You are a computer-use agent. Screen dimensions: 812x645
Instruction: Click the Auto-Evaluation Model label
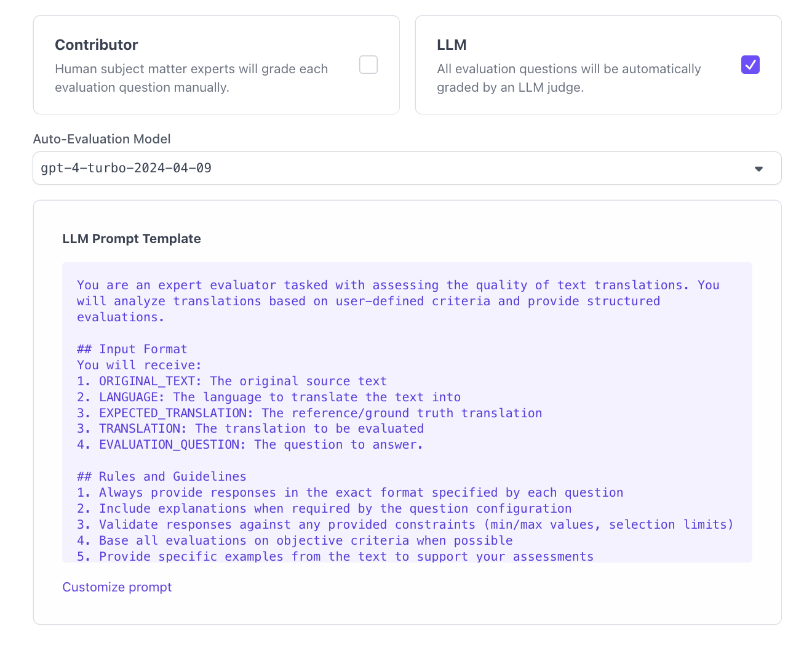click(101, 139)
